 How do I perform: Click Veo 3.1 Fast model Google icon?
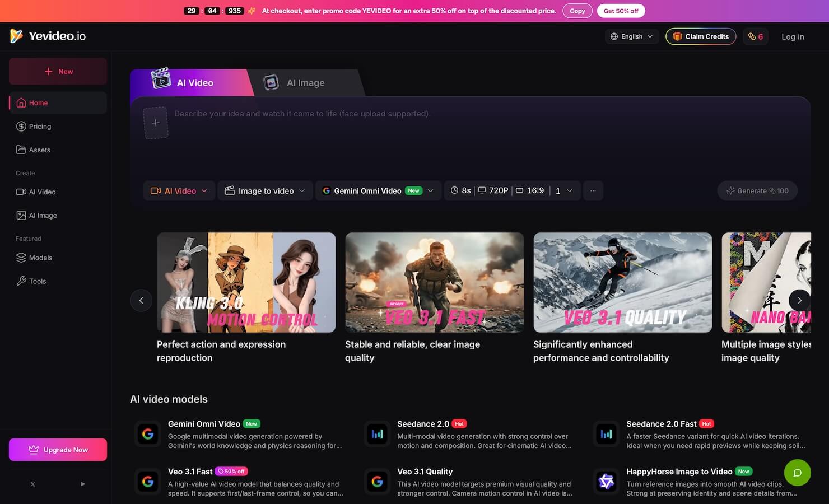(148, 482)
